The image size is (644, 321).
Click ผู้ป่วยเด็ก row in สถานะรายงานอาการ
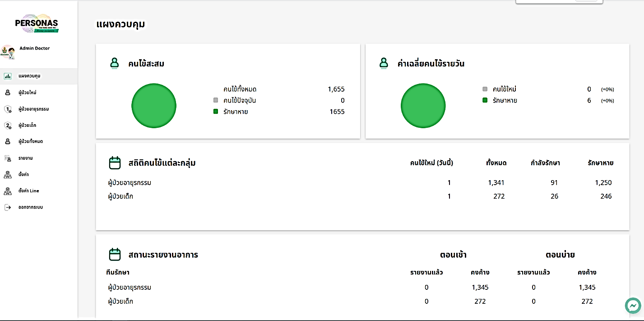click(x=362, y=301)
